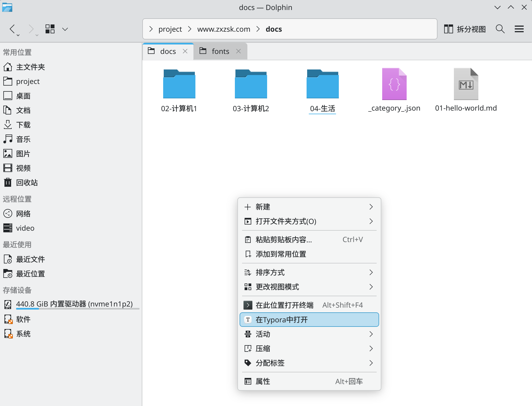
Task: Go back with the back arrow
Action: pyautogui.click(x=12, y=29)
